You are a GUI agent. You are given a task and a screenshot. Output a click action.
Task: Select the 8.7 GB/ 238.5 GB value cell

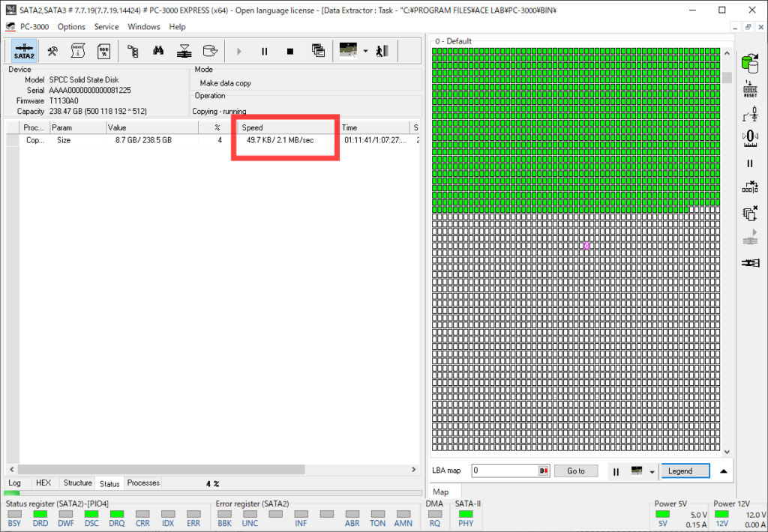[143, 140]
